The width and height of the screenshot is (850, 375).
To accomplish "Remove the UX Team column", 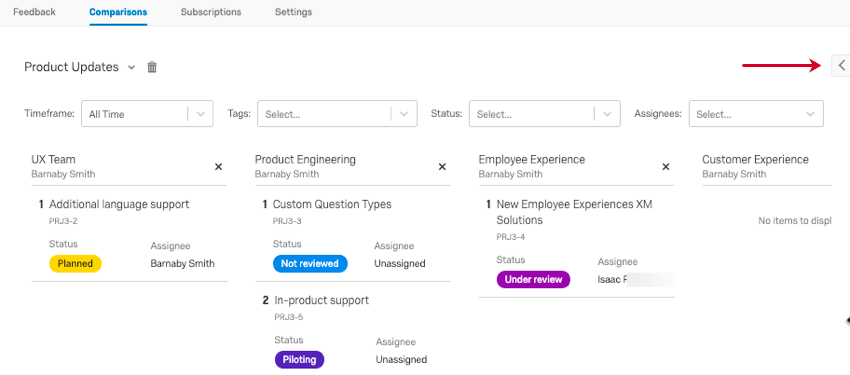I will (218, 167).
